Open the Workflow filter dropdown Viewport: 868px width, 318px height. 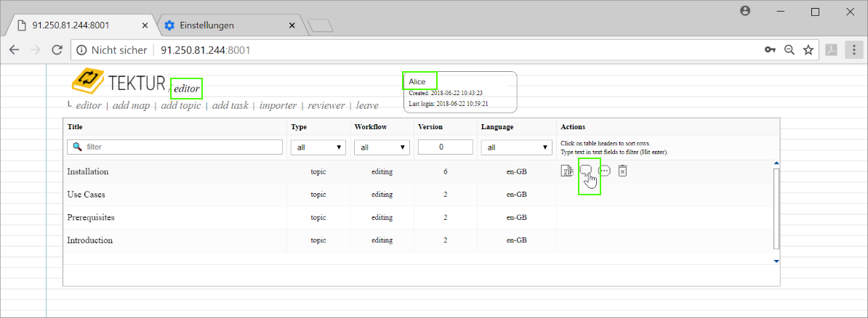coord(382,147)
